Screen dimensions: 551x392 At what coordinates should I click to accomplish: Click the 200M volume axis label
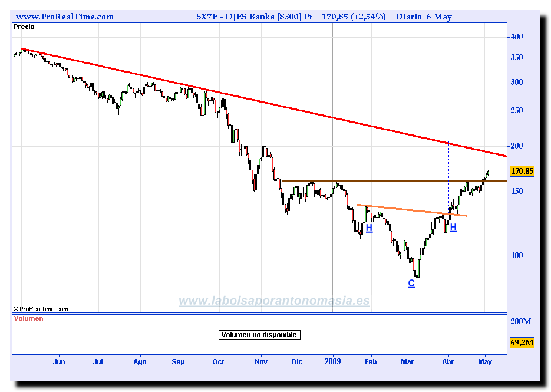(521, 322)
